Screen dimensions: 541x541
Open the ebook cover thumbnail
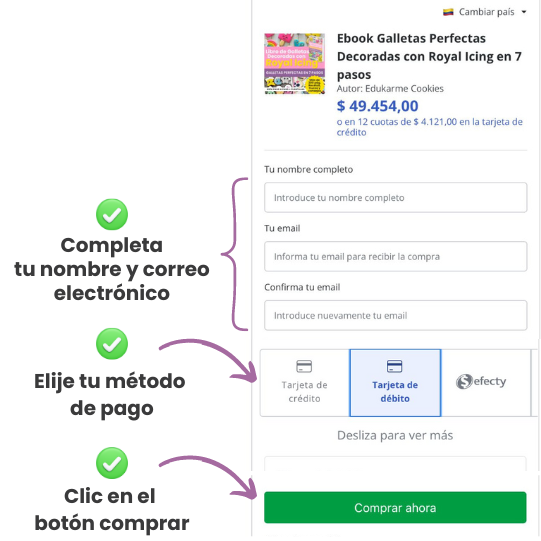tap(294, 63)
